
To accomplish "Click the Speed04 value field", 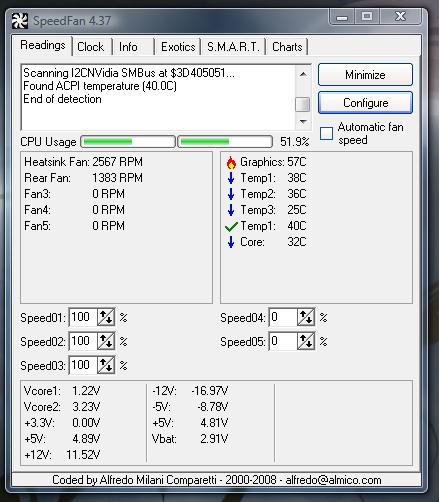I will (x=283, y=317).
